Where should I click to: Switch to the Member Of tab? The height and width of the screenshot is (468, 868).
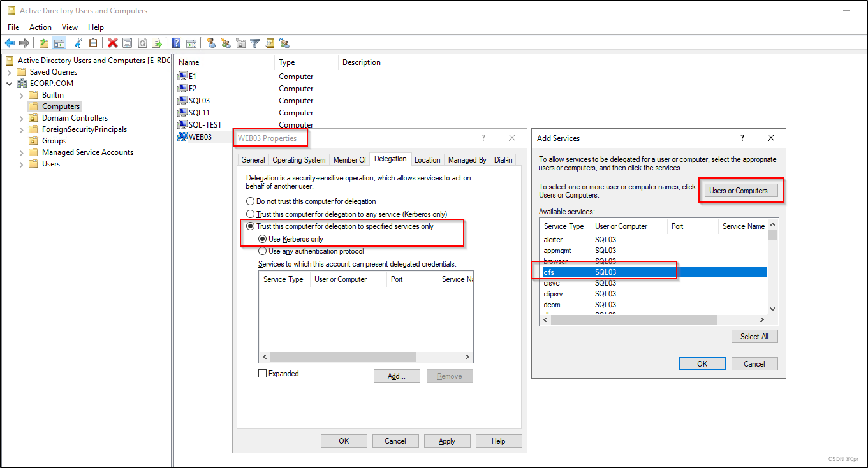pyautogui.click(x=350, y=160)
